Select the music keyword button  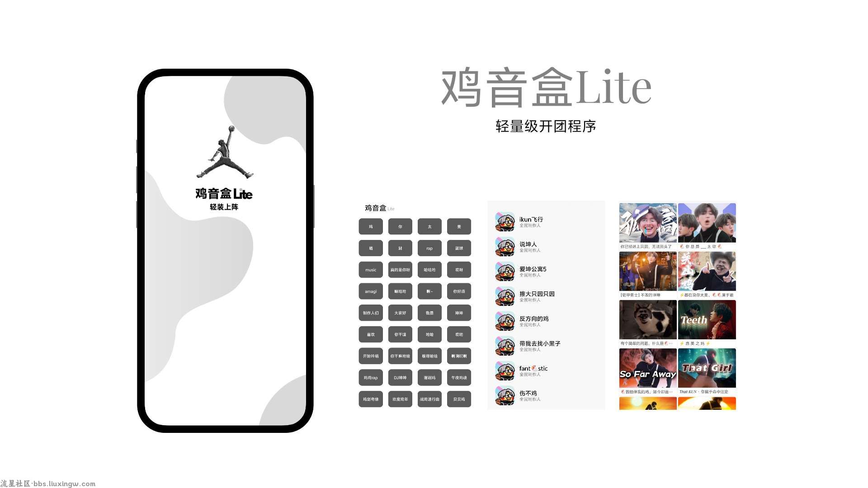[x=371, y=269]
